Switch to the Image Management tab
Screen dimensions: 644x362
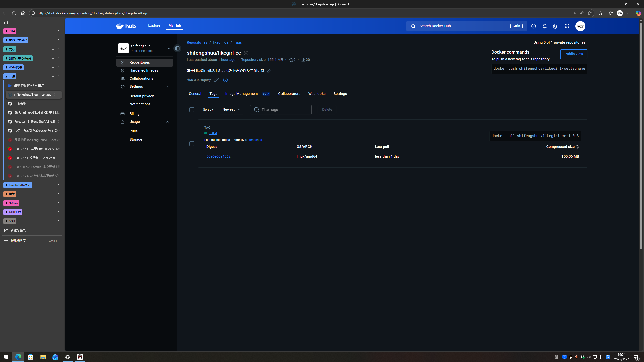point(242,94)
